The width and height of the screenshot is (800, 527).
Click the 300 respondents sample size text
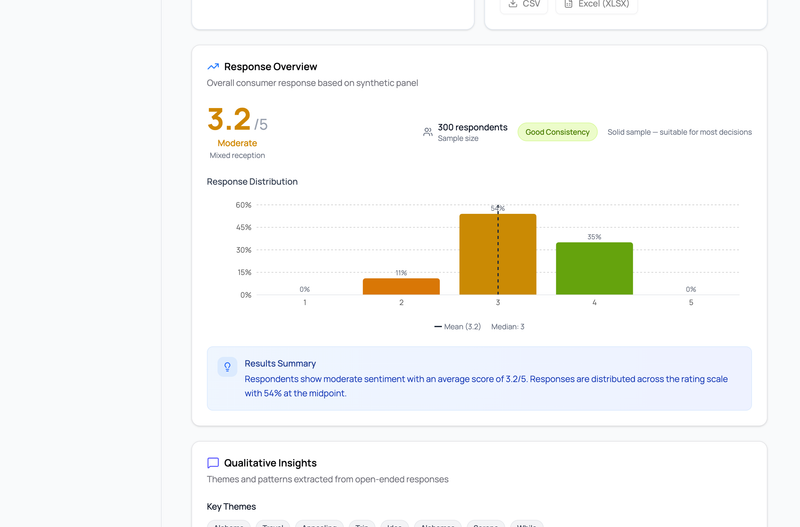(472, 127)
